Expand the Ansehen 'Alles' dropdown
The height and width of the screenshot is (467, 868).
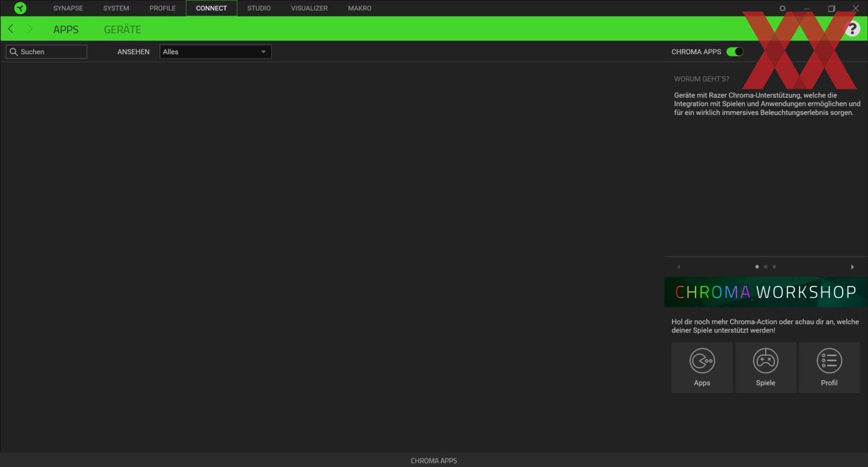pyautogui.click(x=215, y=52)
